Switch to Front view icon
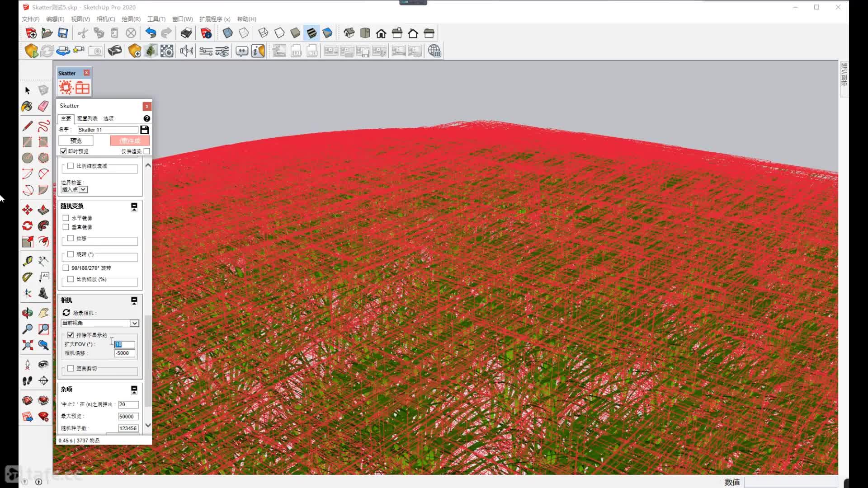Screen dimensions: 868x488 click(381, 33)
